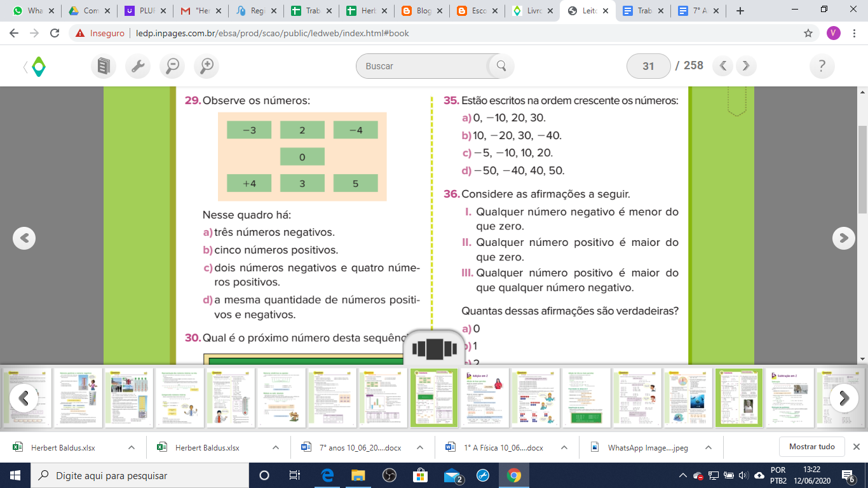This screenshot has width=868, height=488.
Task: Click the page number field 31
Action: pyautogui.click(x=648, y=65)
